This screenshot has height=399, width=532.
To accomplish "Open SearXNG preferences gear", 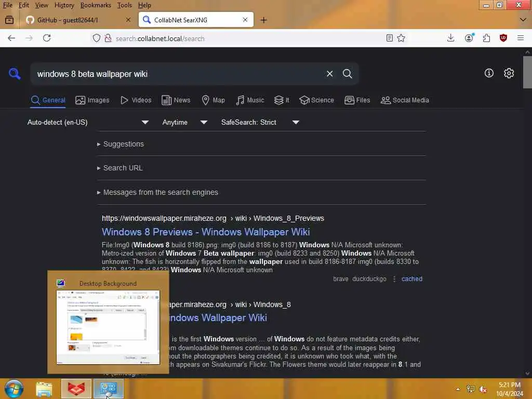I will pos(509,73).
